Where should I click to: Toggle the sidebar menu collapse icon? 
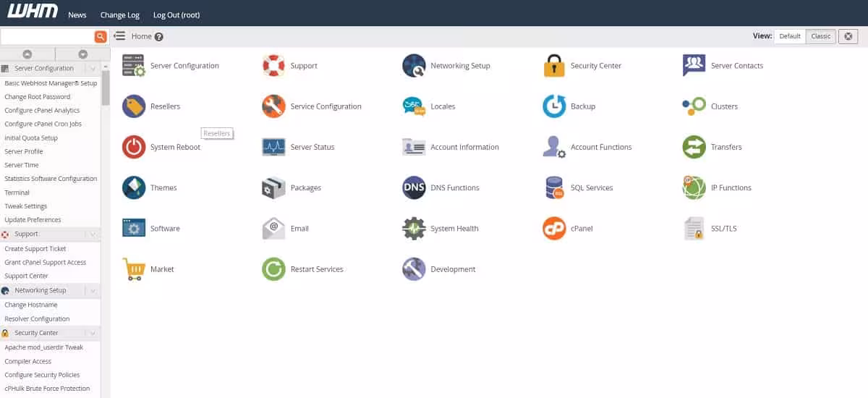point(120,36)
